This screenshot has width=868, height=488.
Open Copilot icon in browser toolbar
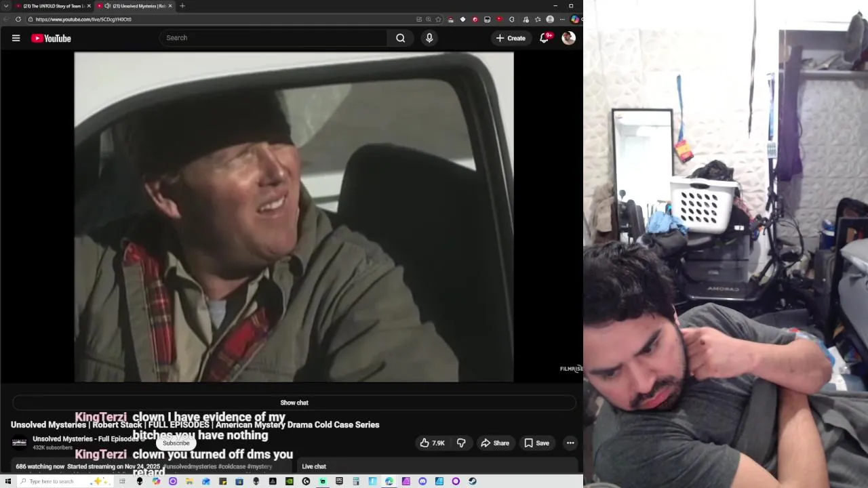576,19
